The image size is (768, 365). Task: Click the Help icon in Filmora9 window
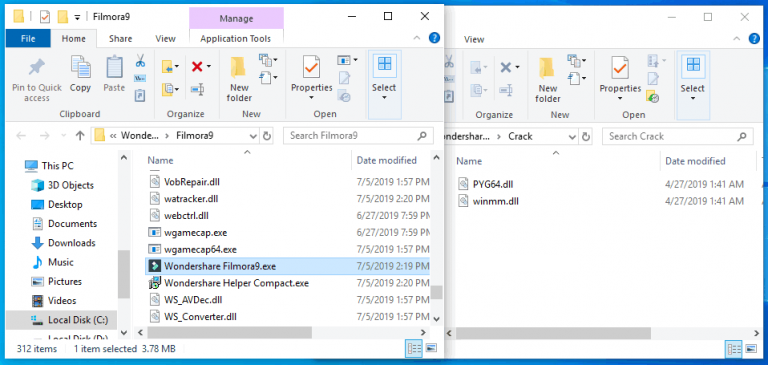pos(434,38)
